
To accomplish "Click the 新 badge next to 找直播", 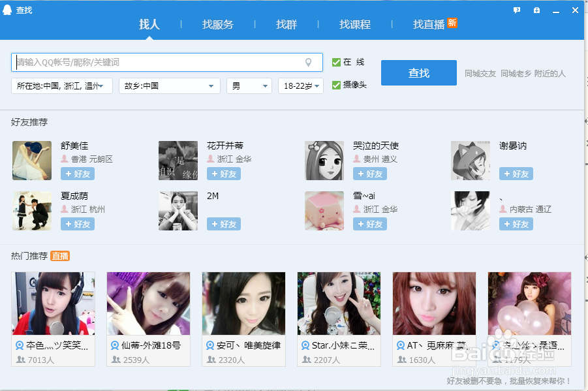I will (x=452, y=23).
